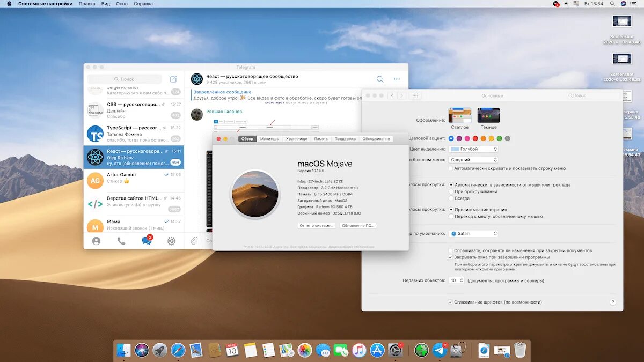This screenshot has width=644, height=362.
Task: Choose the purple accent color
Action: (x=459, y=138)
